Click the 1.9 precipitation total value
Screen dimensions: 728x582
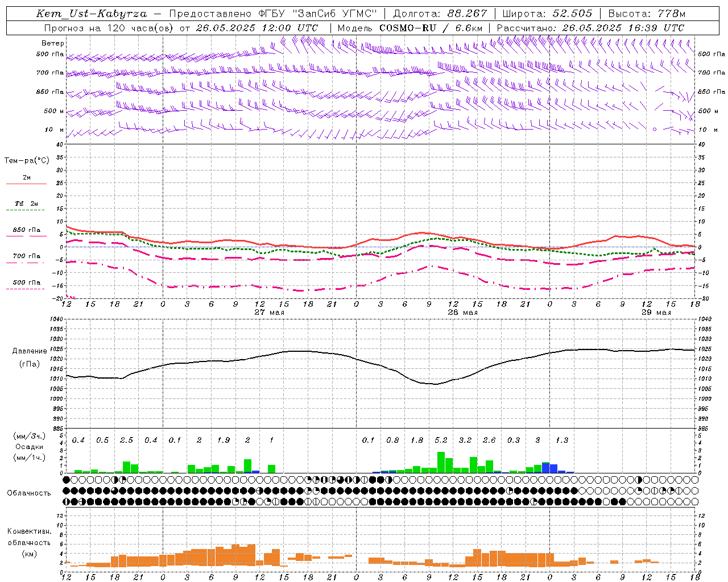pyautogui.click(x=224, y=440)
